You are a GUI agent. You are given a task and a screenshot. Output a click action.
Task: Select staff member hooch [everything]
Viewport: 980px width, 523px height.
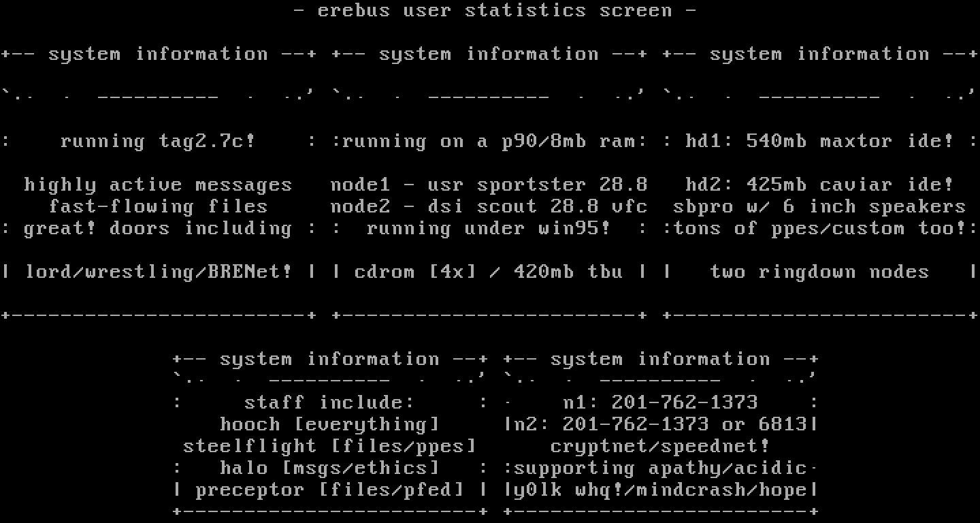(329, 425)
